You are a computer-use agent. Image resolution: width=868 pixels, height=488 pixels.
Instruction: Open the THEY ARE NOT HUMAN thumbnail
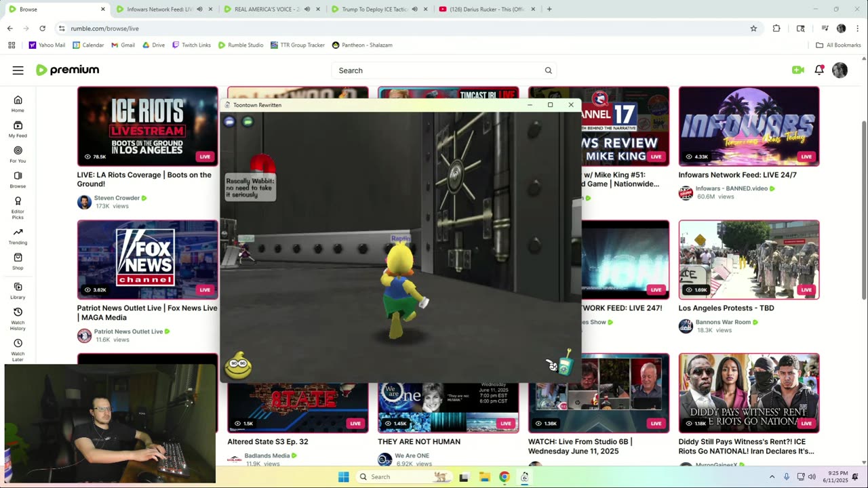(x=448, y=407)
